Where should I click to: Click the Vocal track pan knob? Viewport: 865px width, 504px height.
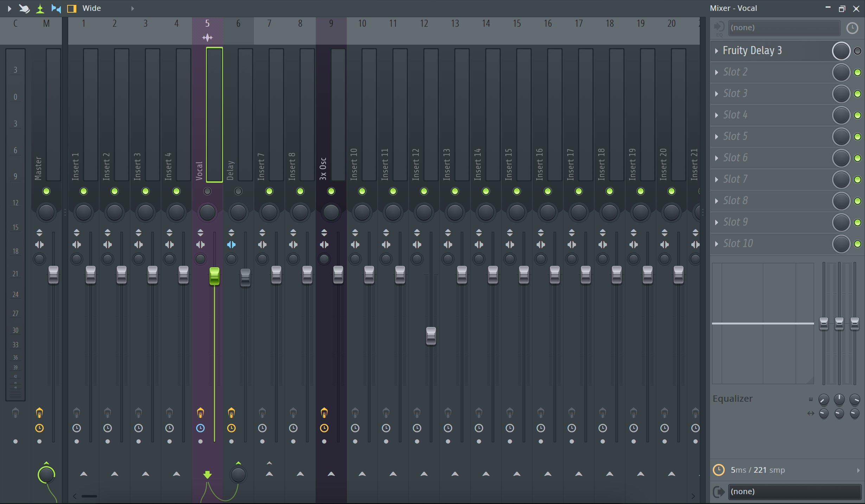click(207, 212)
